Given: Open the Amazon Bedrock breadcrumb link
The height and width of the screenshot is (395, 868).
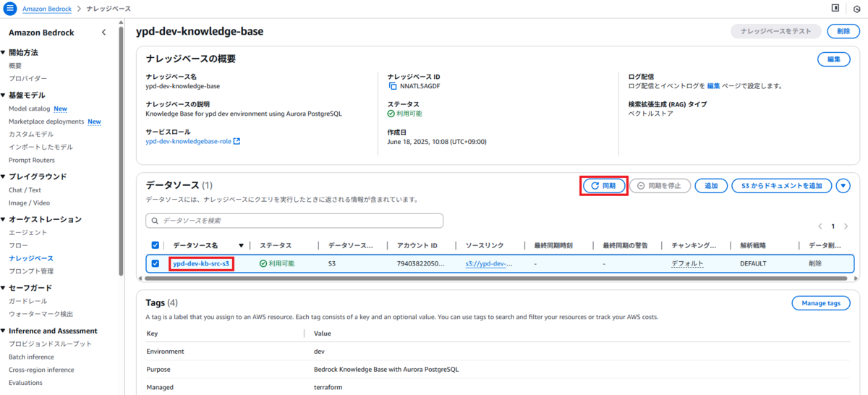Looking at the screenshot, I should [x=48, y=9].
